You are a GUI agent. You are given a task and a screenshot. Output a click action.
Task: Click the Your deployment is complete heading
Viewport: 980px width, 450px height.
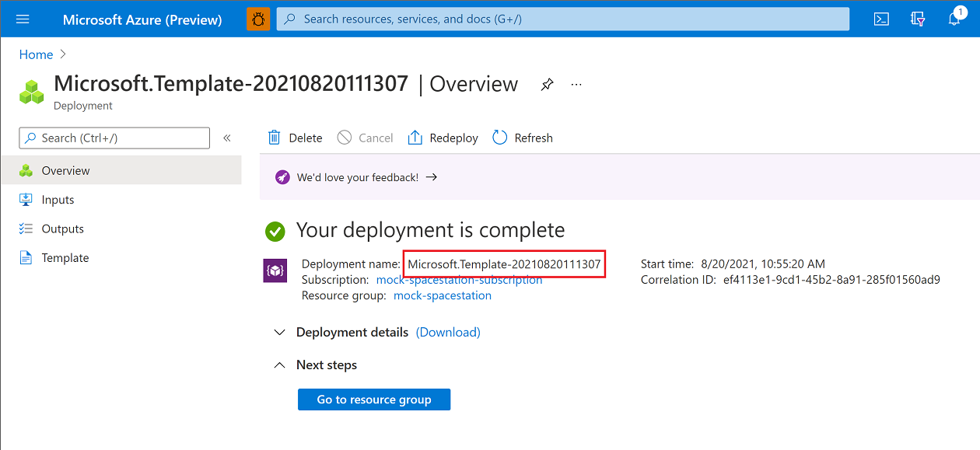coord(431,230)
